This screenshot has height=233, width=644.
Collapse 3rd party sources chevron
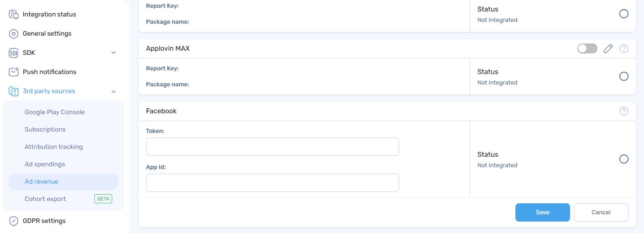(x=114, y=91)
